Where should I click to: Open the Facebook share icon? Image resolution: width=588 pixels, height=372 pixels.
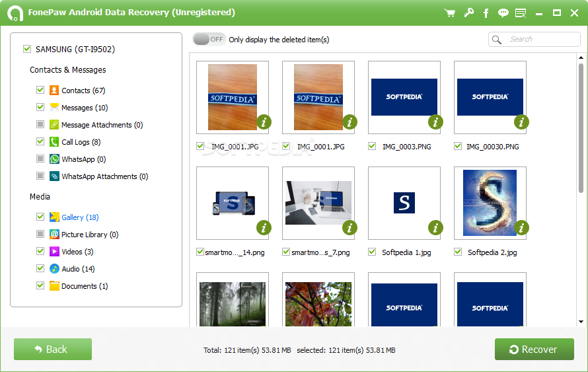coord(486,13)
